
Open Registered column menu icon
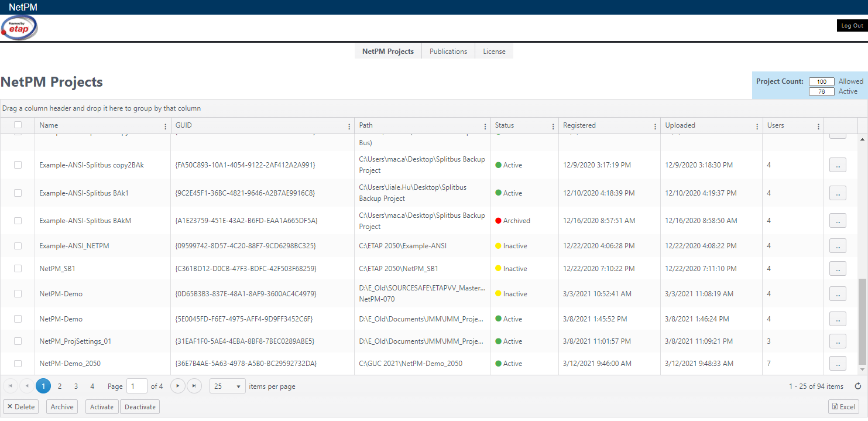click(655, 126)
